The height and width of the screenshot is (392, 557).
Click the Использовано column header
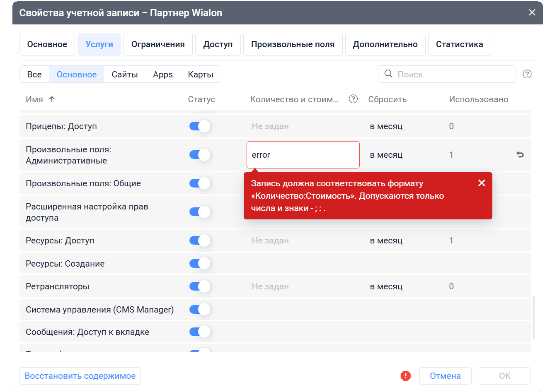pyautogui.click(x=479, y=99)
